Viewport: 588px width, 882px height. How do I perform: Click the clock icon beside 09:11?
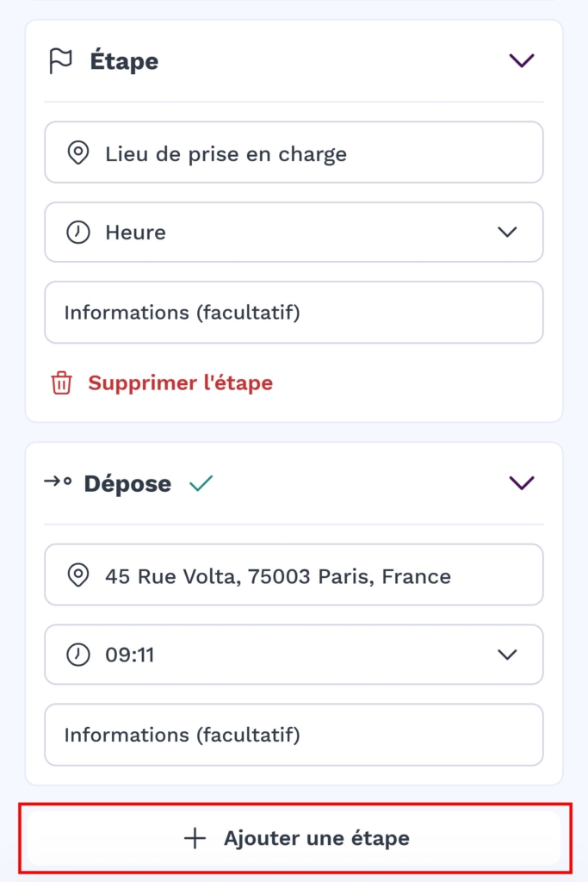click(x=78, y=655)
